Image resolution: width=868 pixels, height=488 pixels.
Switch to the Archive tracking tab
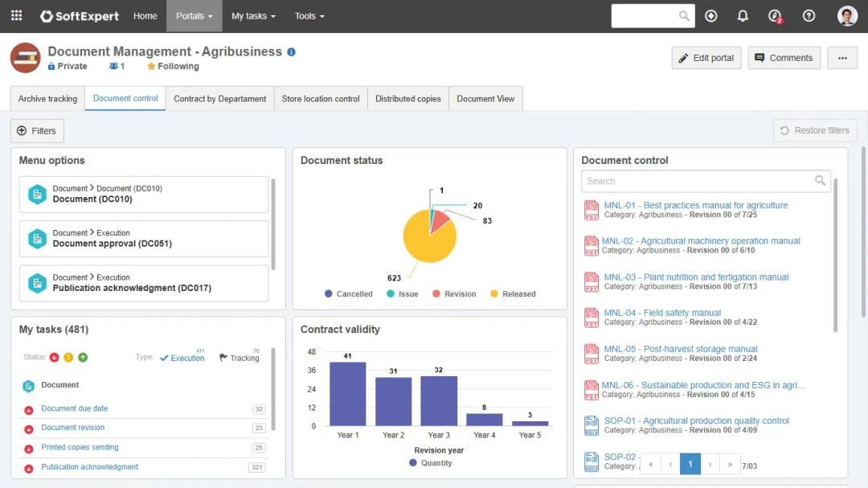pos(47,99)
